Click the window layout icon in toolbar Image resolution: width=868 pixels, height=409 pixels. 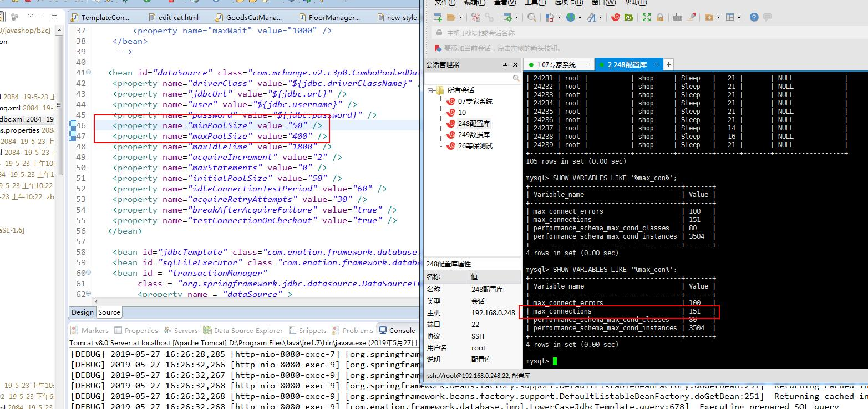click(x=730, y=17)
